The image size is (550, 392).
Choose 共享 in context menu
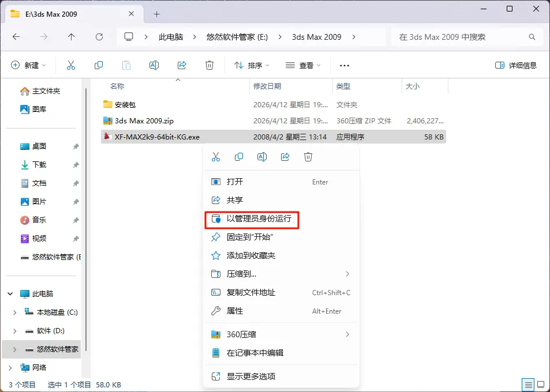(281, 200)
